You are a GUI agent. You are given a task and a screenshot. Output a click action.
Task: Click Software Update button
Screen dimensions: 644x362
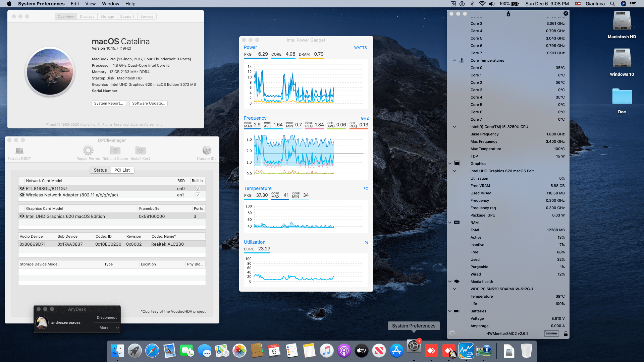[x=148, y=103]
